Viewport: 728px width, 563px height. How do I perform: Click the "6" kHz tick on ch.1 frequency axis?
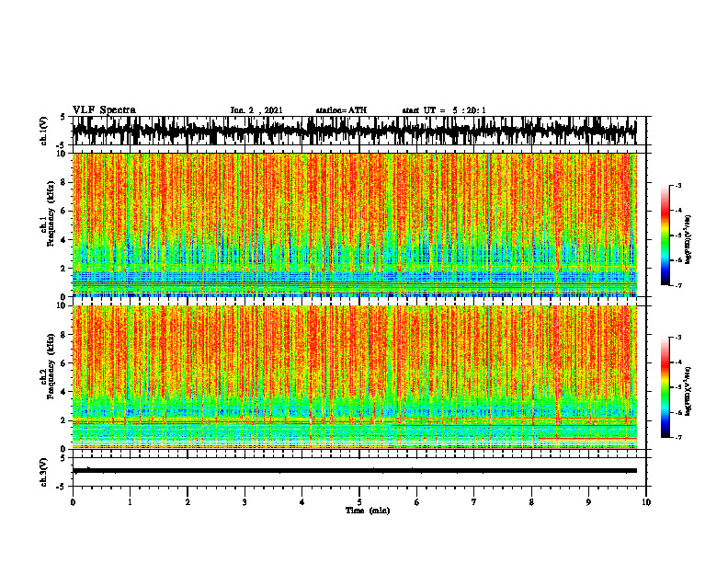coord(64,211)
